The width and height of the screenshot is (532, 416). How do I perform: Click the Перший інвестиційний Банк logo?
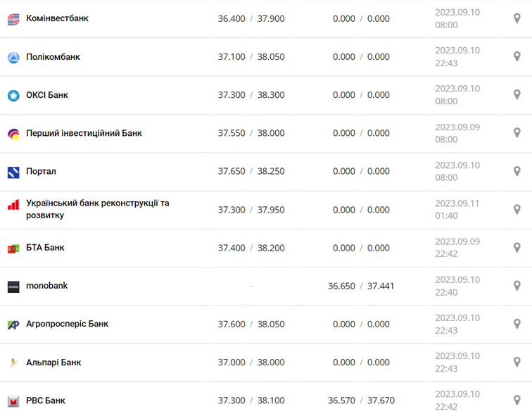pyautogui.click(x=13, y=134)
